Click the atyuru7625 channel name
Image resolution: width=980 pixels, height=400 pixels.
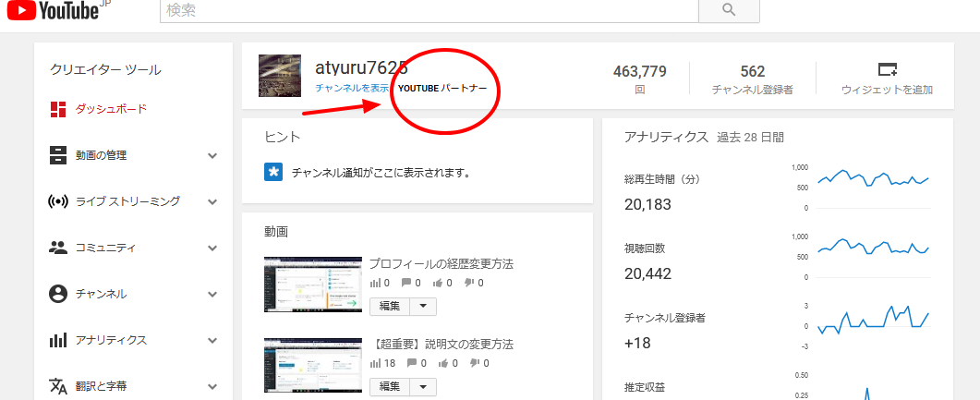(x=361, y=68)
